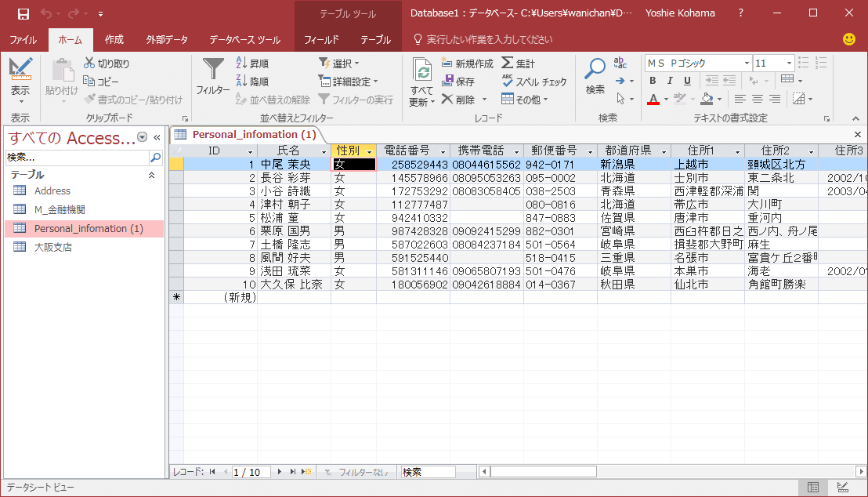
Task: Collapse the ribbon arrow
Action: tap(855, 118)
